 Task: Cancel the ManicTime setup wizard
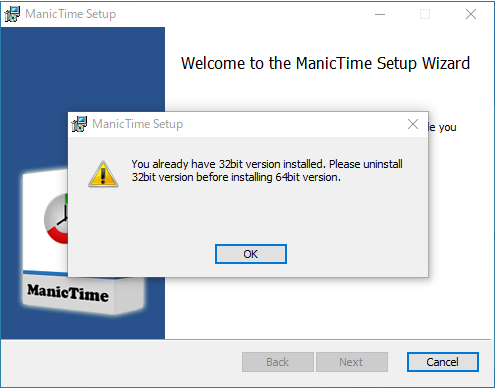tap(442, 362)
